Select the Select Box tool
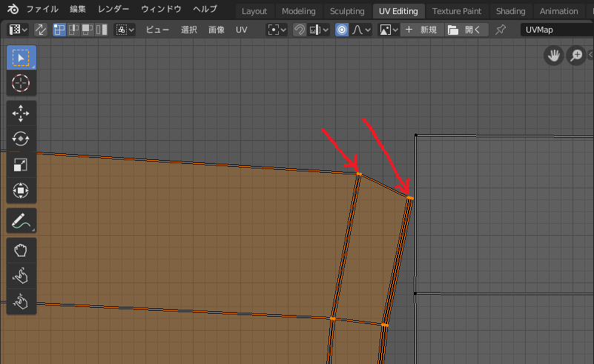Image resolution: width=594 pixels, height=364 pixels. (22, 58)
